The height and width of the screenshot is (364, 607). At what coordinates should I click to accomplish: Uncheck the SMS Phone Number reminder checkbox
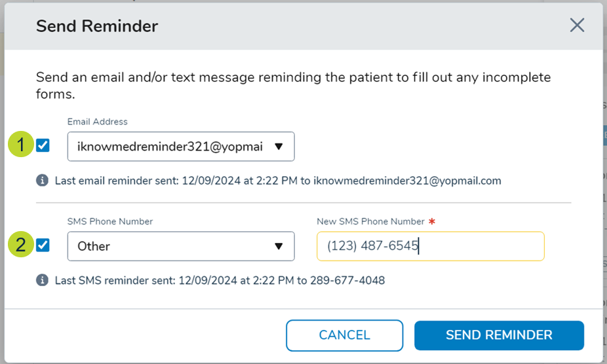coord(43,246)
